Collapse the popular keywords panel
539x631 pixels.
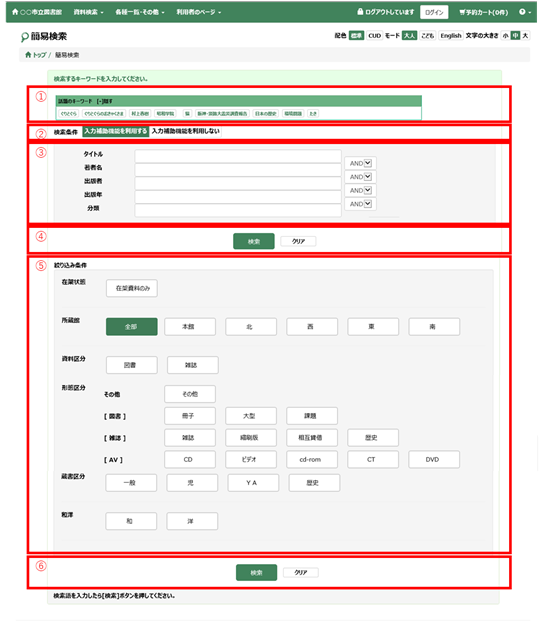tap(105, 101)
